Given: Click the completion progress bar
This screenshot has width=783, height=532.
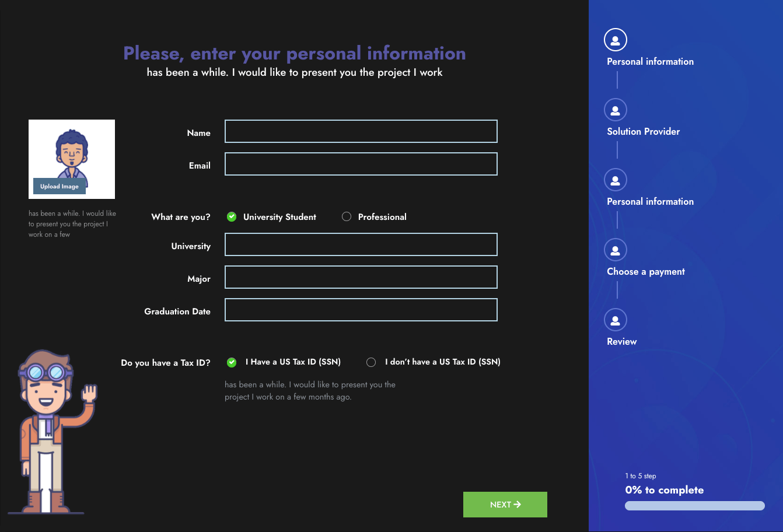Looking at the screenshot, I should tap(694, 506).
